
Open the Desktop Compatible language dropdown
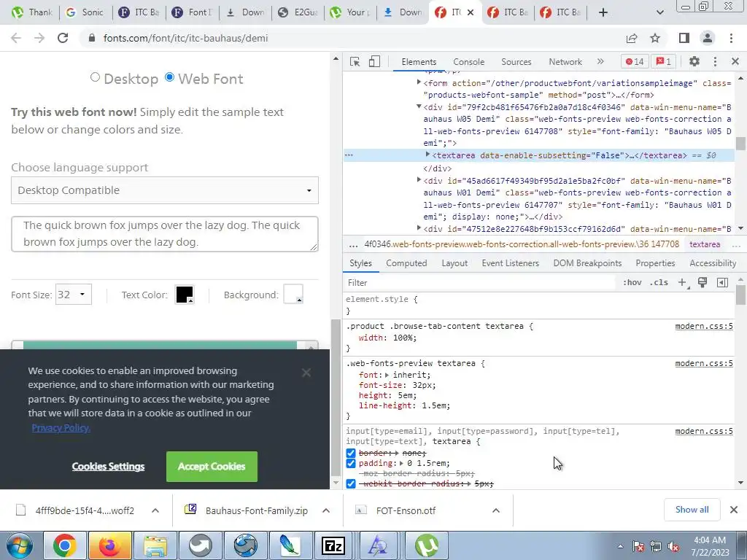(x=165, y=190)
